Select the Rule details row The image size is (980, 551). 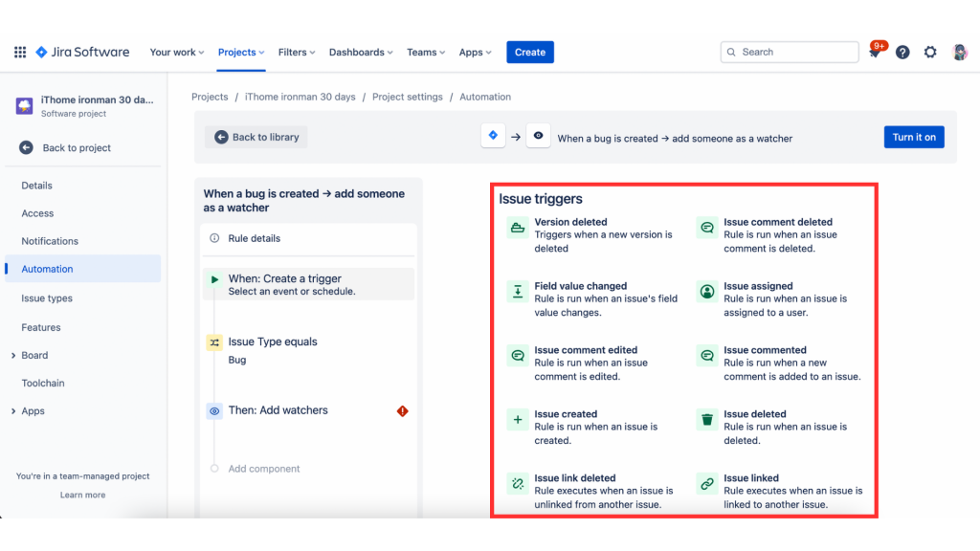308,238
